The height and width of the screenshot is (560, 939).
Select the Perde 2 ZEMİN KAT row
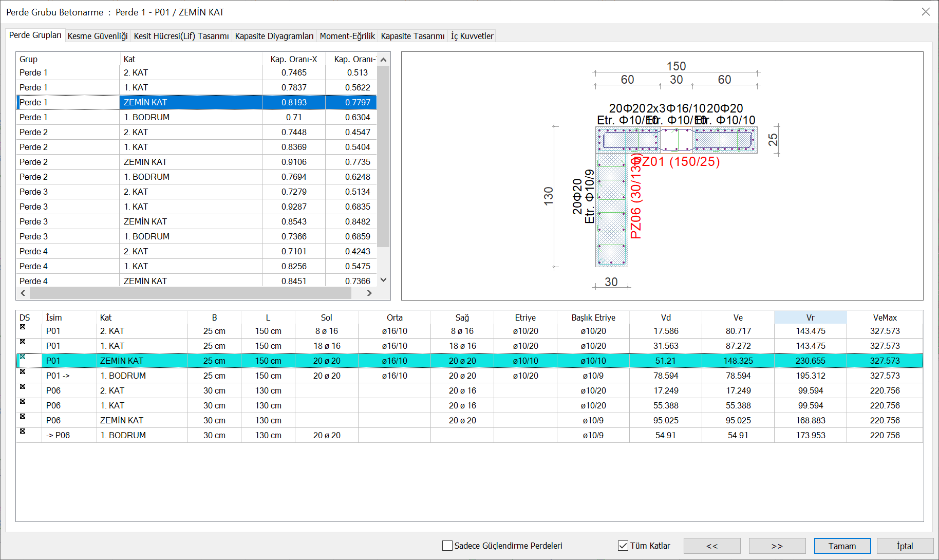click(197, 162)
